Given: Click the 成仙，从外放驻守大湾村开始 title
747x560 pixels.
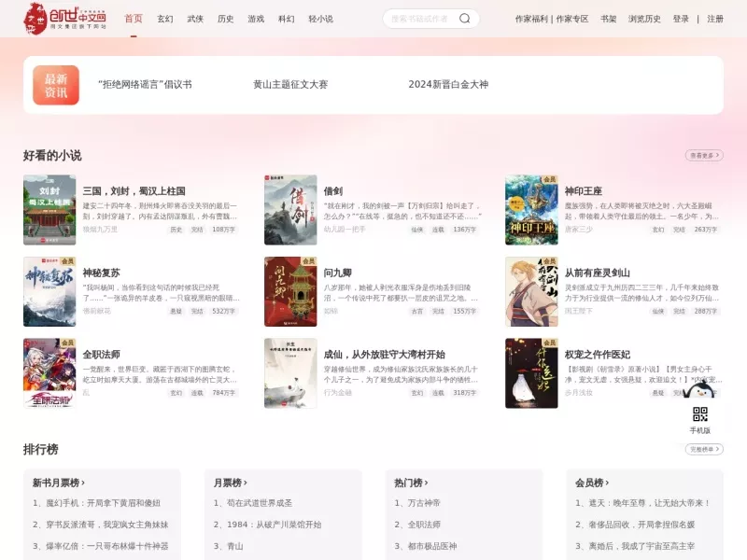Looking at the screenshot, I should 385,355.
